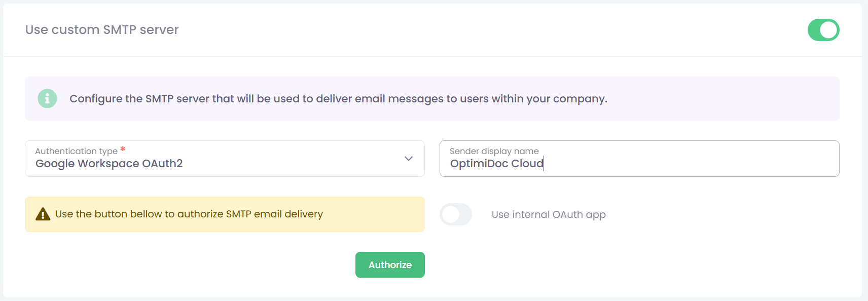Image resolution: width=868 pixels, height=301 pixels.
Task: Click the SMTP configuration info message text
Action: click(x=338, y=99)
